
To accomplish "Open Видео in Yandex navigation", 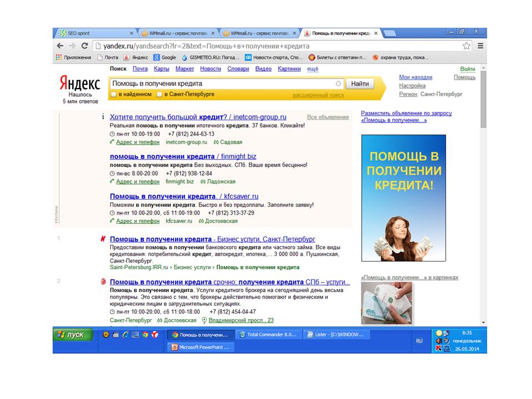I will (x=263, y=69).
